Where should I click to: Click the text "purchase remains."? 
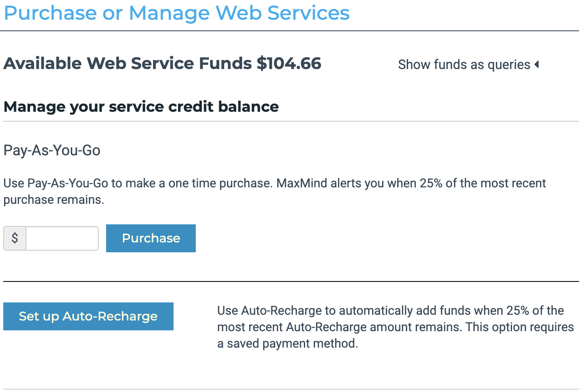point(54,200)
